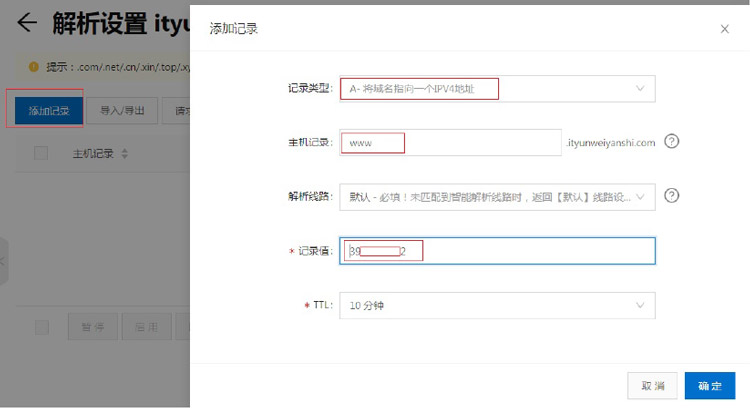
Task: Sort by 主机记录 column arrows
Action: click(124, 154)
